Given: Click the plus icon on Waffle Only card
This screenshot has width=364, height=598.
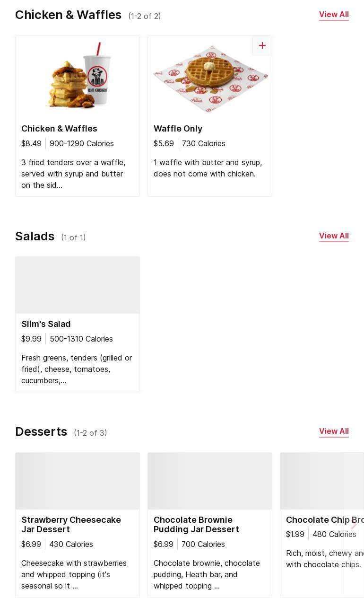Looking at the screenshot, I should 262,45.
